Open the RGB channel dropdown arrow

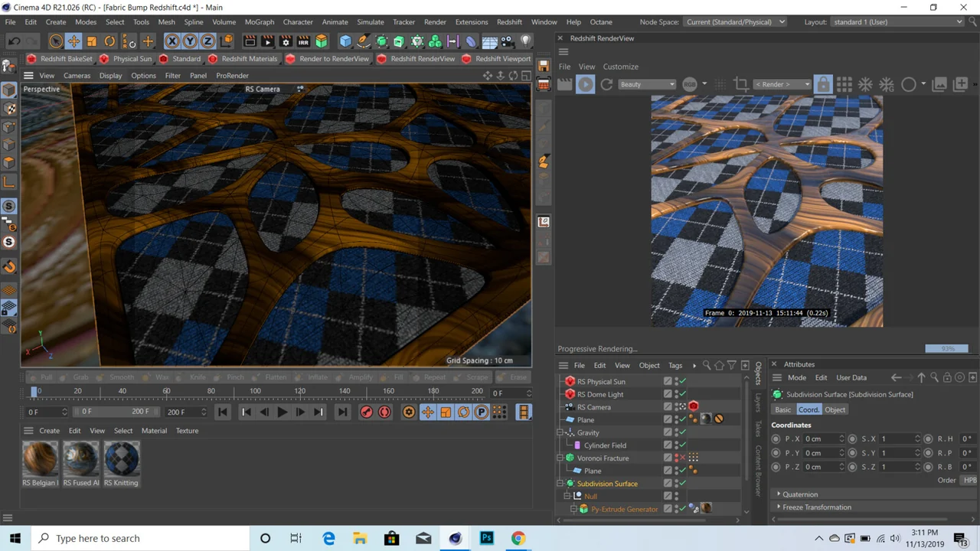(x=704, y=84)
